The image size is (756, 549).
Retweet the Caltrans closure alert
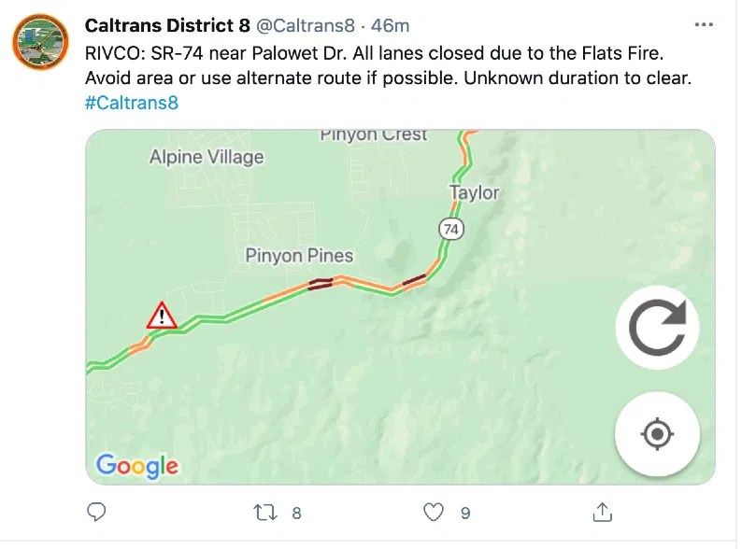264,512
